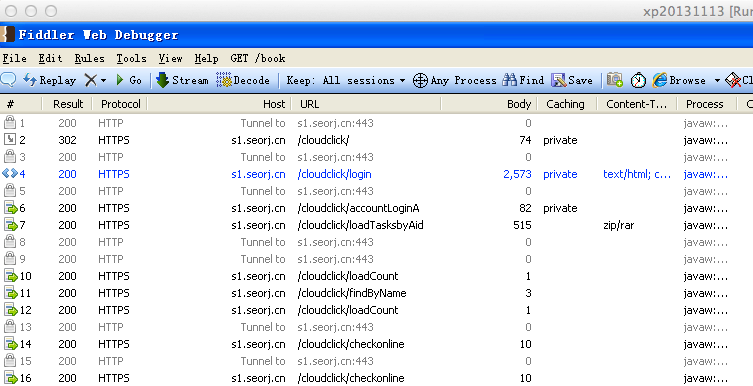Click the /cloudclick/login URL
Screen dimensions: 753x386
(x=334, y=174)
